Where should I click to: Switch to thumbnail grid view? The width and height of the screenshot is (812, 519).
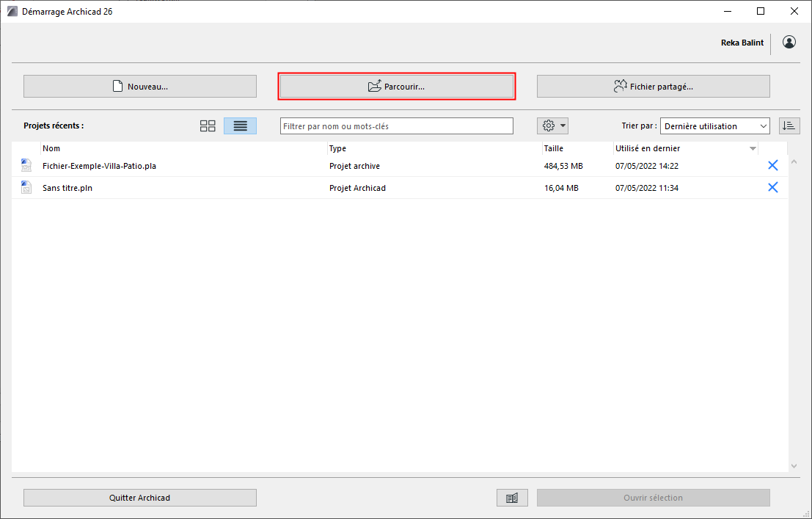pyautogui.click(x=208, y=126)
